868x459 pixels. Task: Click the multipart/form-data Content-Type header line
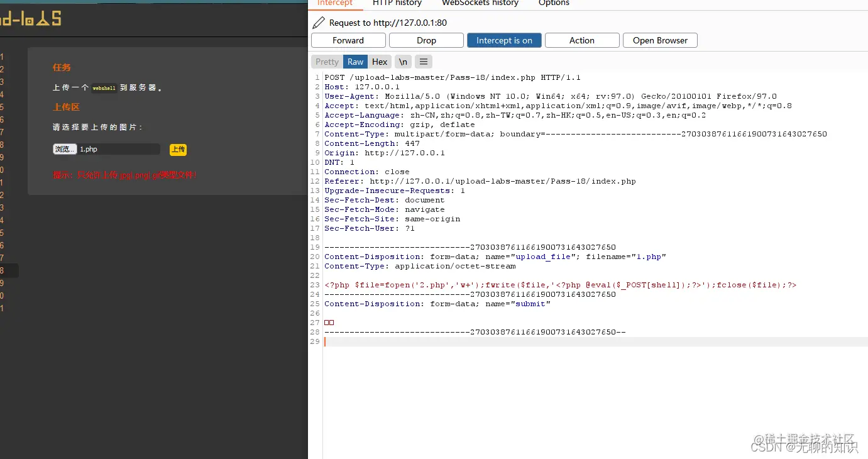click(x=576, y=134)
